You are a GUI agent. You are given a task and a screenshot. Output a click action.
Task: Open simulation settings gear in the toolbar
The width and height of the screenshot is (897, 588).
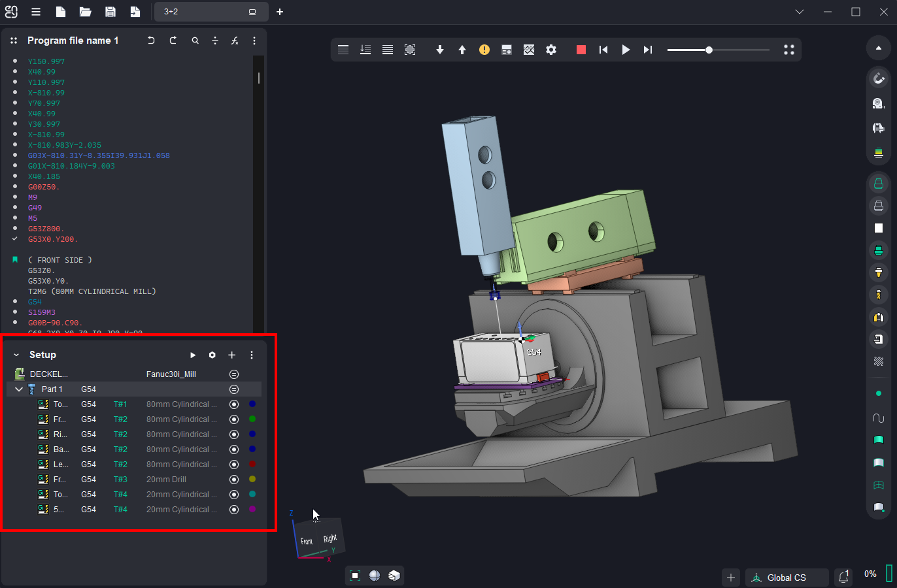(x=551, y=50)
